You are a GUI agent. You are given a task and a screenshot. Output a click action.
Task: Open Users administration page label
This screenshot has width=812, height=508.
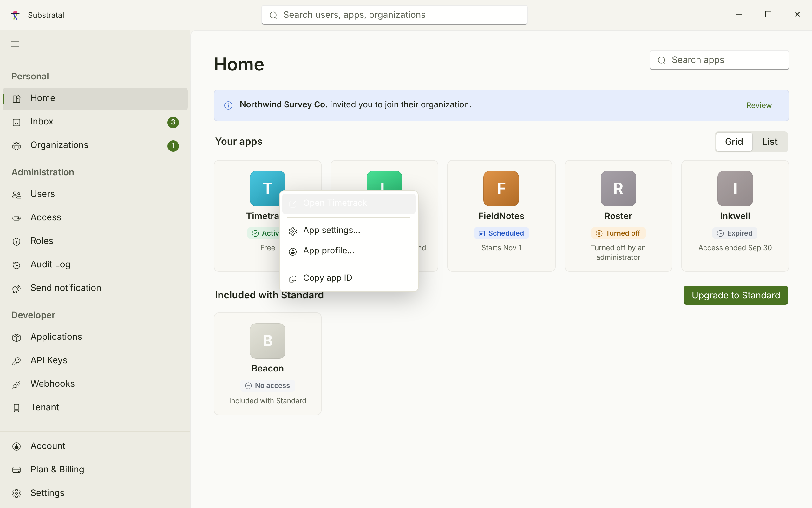coord(43,194)
